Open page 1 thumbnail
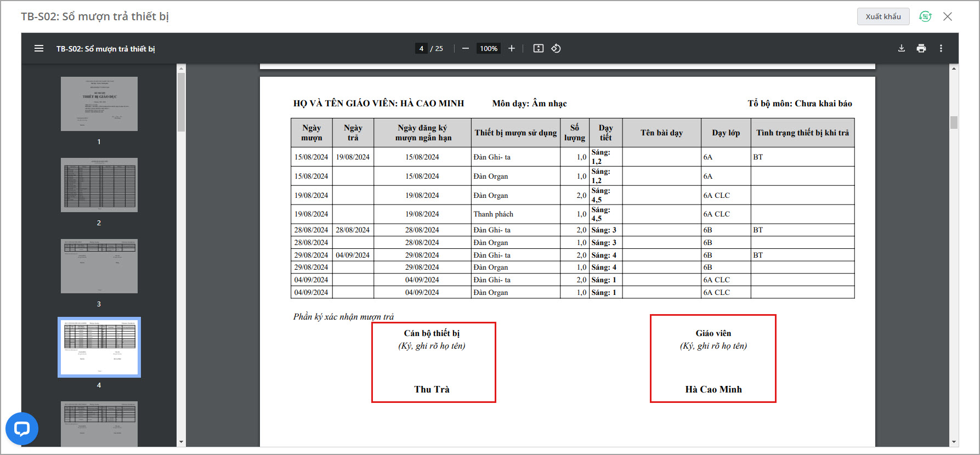Screen dimensions: 980x455 click(99, 104)
